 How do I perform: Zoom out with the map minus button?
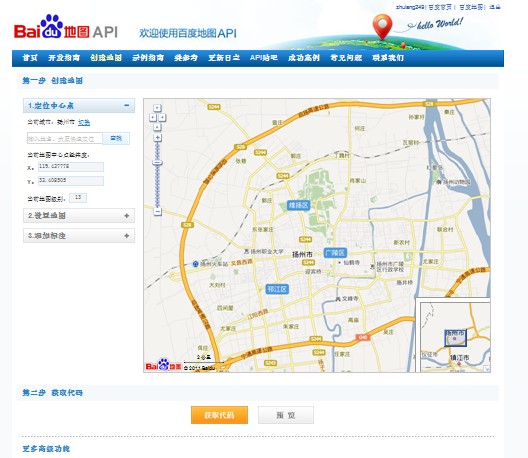157,211
